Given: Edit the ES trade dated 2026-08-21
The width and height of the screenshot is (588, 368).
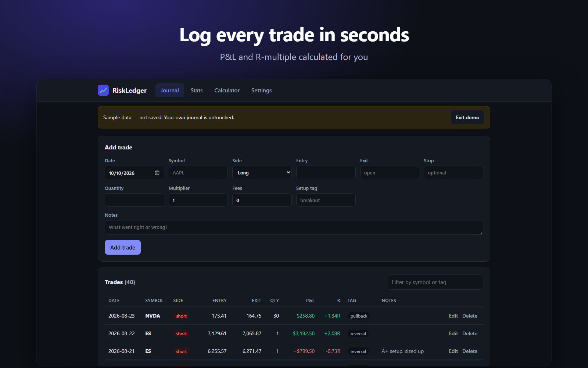Looking at the screenshot, I should pos(453,351).
